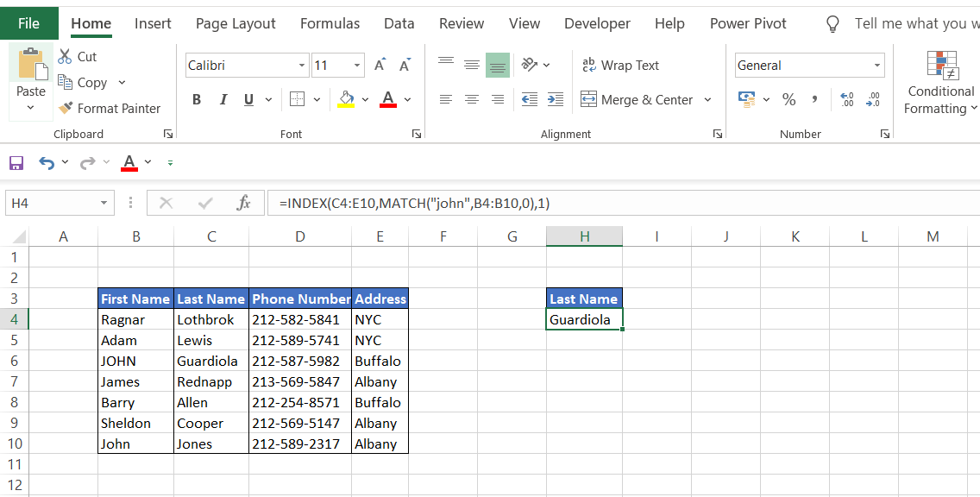Open the font name Calibri dropdown
This screenshot has width=980, height=497.
point(302,66)
